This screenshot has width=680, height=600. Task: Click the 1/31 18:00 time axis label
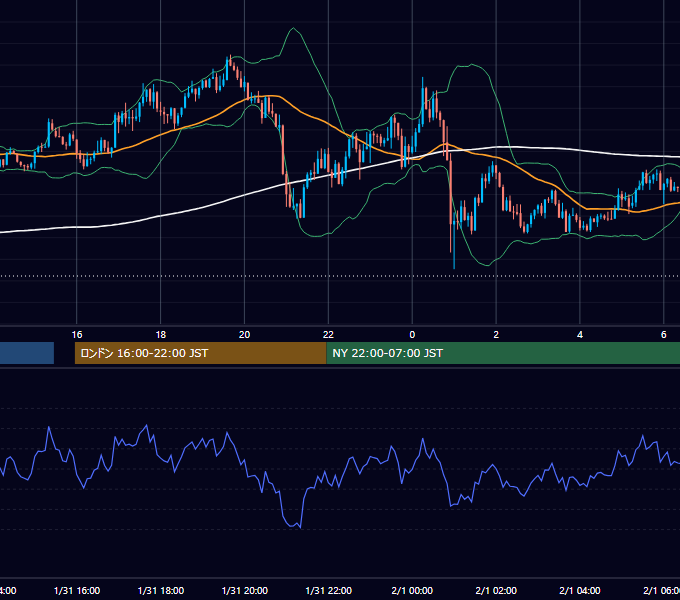(161, 590)
